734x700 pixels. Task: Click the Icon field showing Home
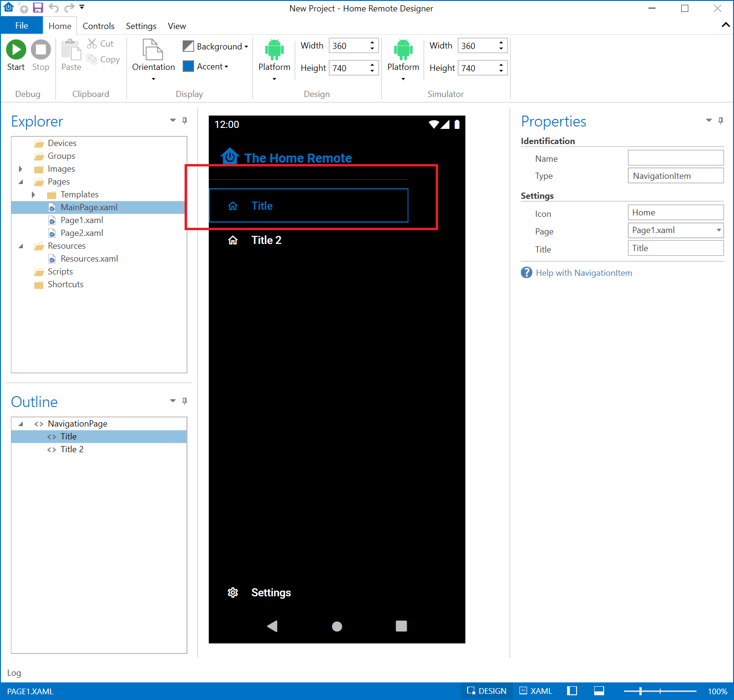pyautogui.click(x=675, y=212)
